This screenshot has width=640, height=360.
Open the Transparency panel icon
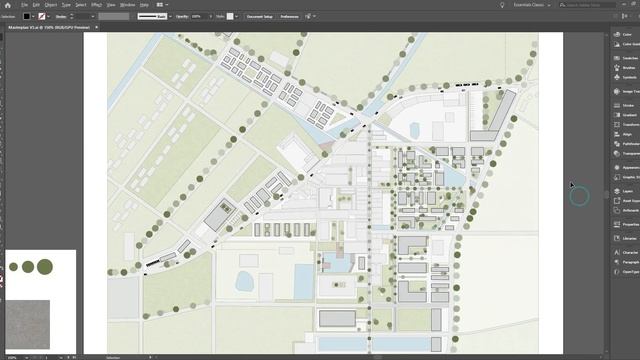[x=617, y=153]
